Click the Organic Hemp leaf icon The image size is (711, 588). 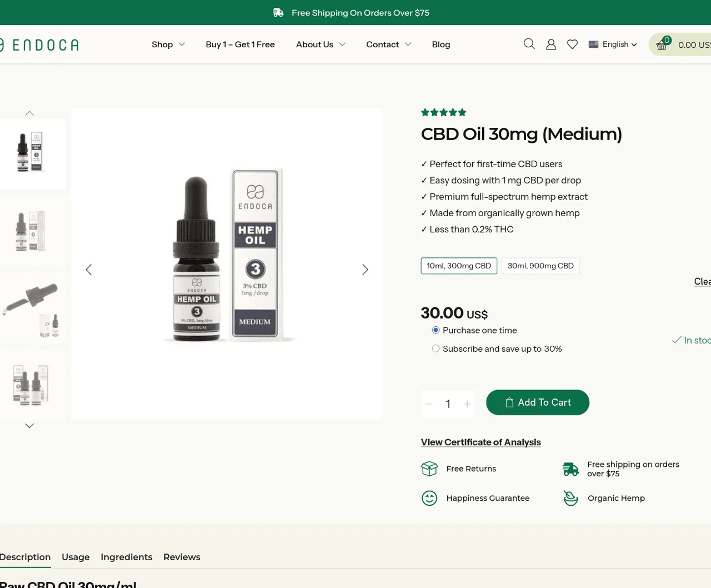coord(570,498)
